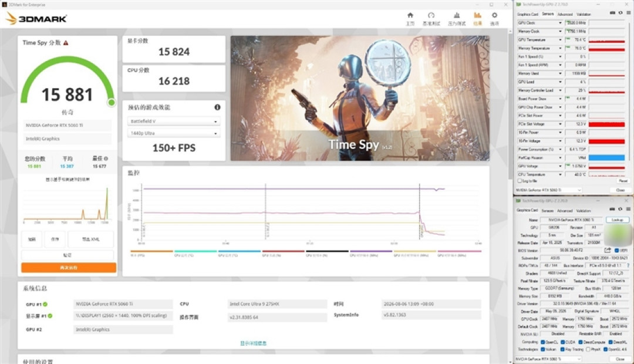The width and height of the screenshot is (634, 364).
Task: Click the orange run again button
Action: (x=68, y=267)
